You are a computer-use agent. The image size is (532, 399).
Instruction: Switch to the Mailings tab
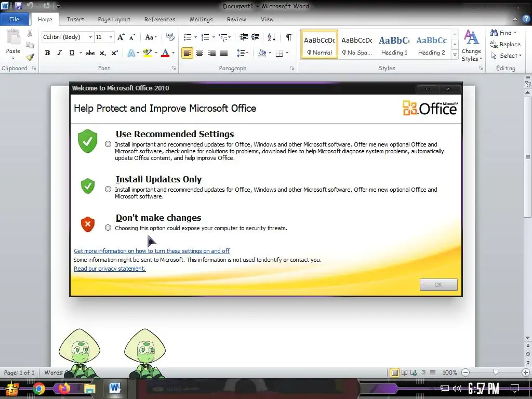pos(201,19)
